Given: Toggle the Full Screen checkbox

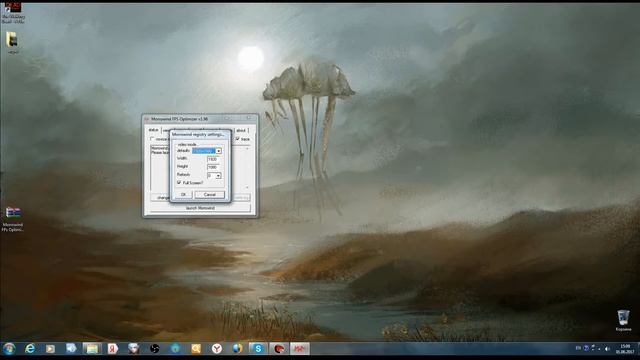Looking at the screenshot, I should (x=179, y=182).
